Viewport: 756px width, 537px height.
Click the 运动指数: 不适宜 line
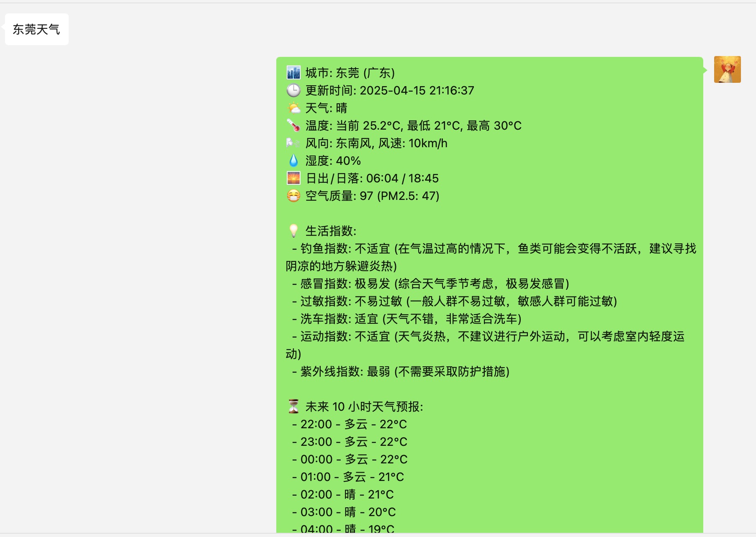point(486,345)
